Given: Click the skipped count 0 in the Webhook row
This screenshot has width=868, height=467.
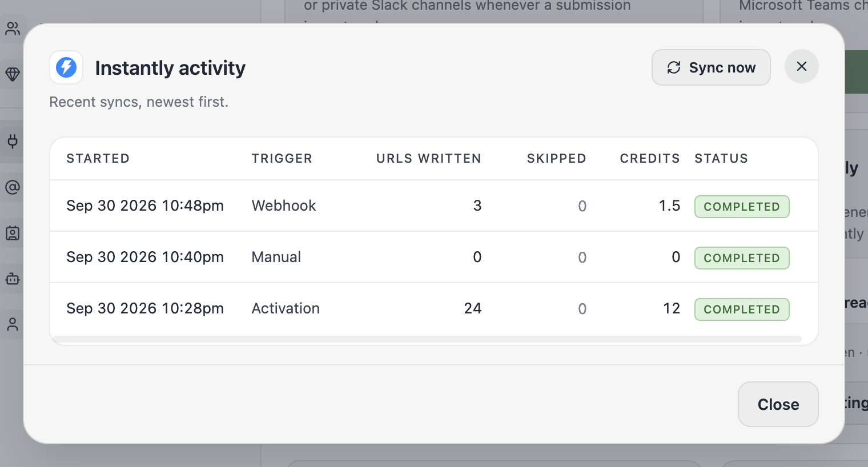Looking at the screenshot, I should (582, 206).
